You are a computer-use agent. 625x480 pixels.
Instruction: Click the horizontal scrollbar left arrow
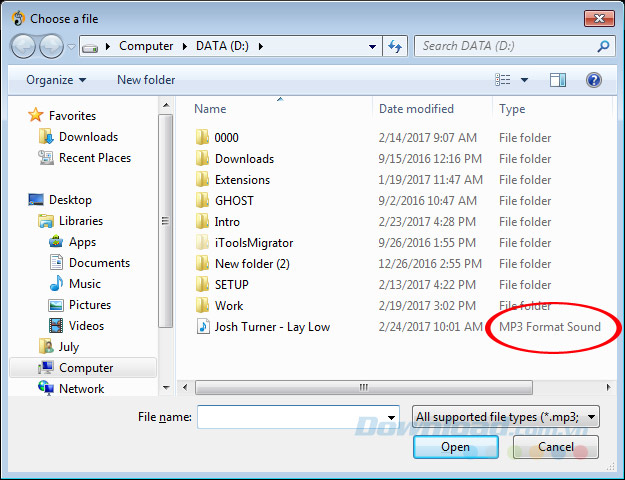185,388
